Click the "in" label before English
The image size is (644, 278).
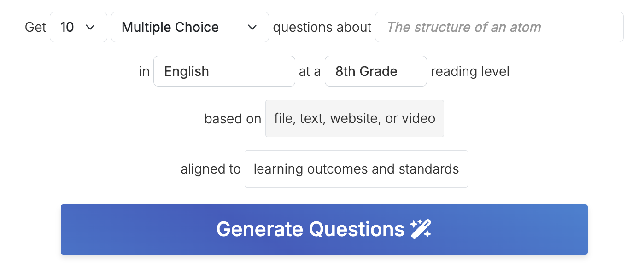[x=144, y=71]
